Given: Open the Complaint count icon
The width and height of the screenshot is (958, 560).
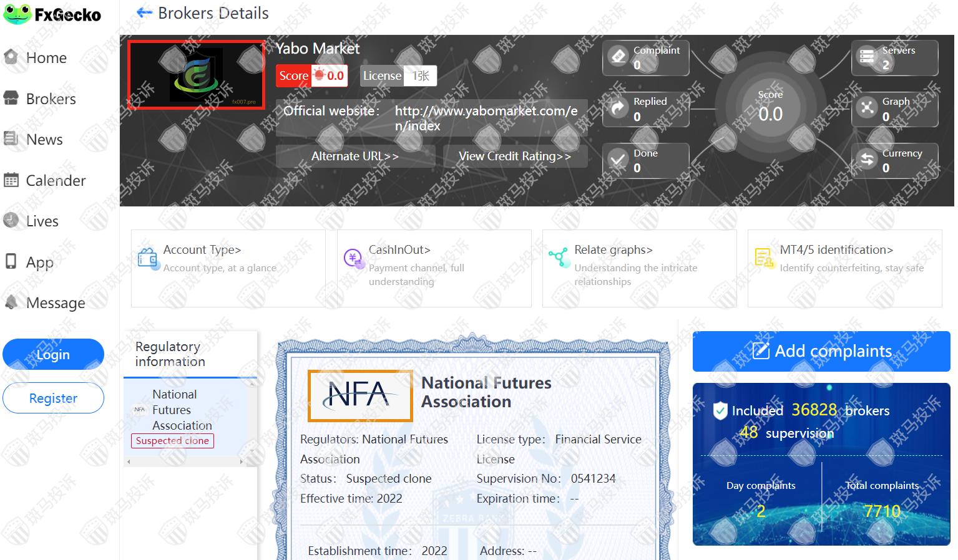Looking at the screenshot, I should (x=618, y=57).
